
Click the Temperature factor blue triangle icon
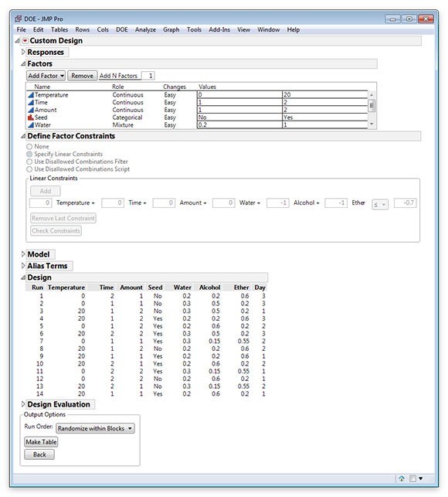click(31, 95)
